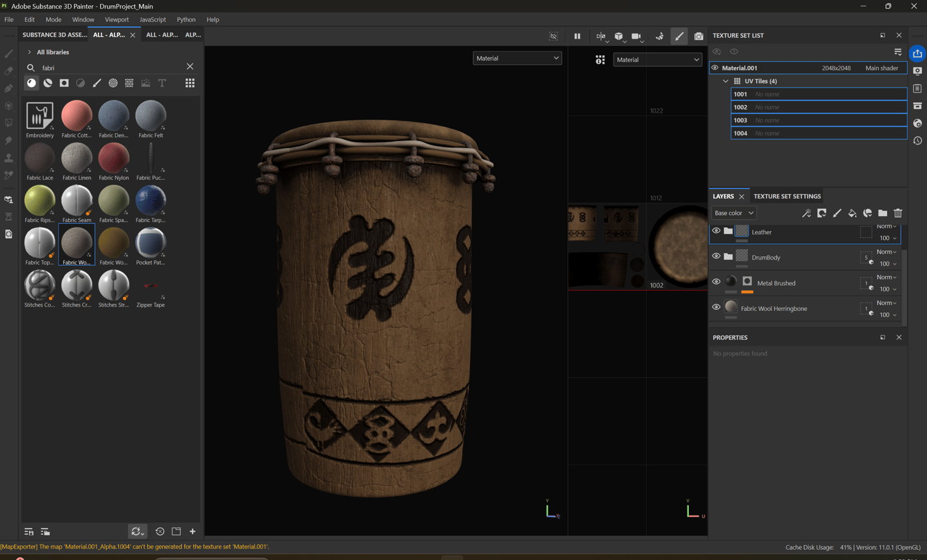Click the camera screenshot icon in viewport toolbar
Viewport: 927px width, 560px height.
click(x=698, y=37)
